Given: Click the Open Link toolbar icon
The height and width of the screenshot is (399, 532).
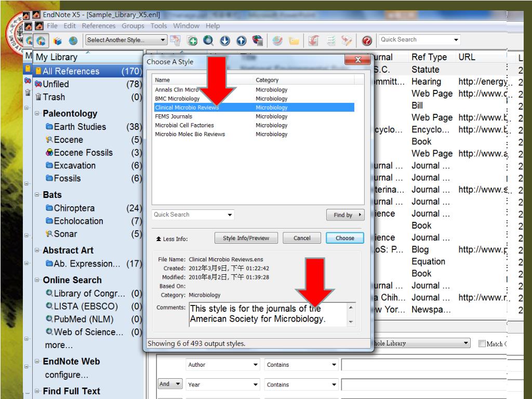Looking at the screenshot, I should tap(277, 41).
